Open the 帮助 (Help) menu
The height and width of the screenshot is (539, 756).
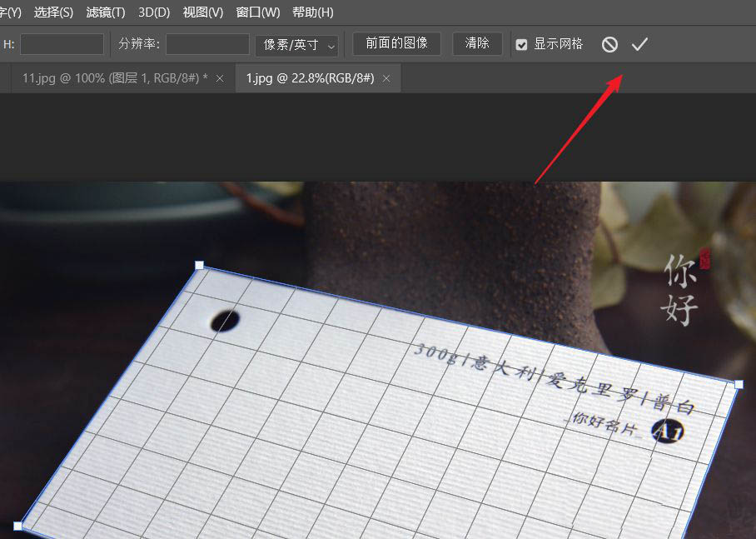coord(311,12)
